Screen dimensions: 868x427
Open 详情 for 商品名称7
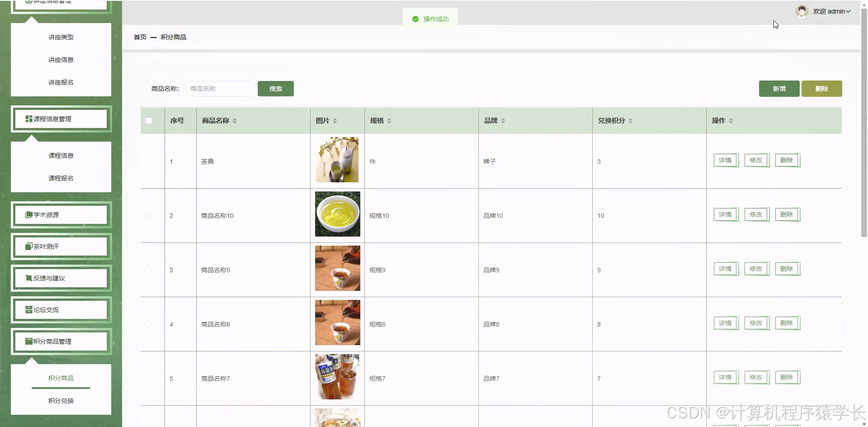(726, 377)
